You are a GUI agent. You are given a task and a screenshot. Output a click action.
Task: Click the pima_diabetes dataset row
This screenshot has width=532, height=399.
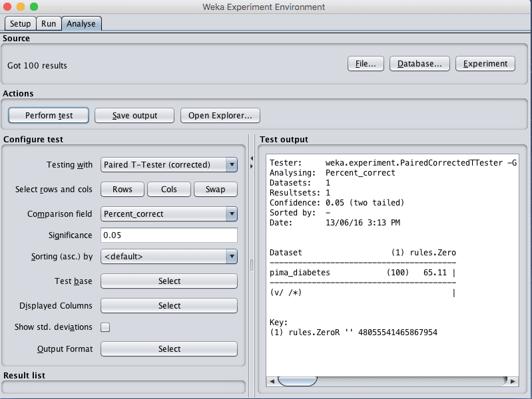click(362, 273)
